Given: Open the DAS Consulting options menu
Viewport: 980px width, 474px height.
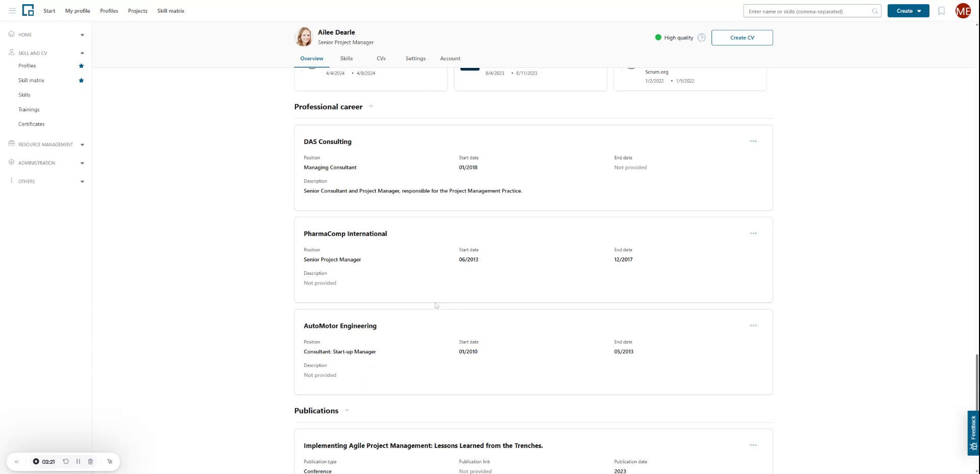Looking at the screenshot, I should click(753, 141).
